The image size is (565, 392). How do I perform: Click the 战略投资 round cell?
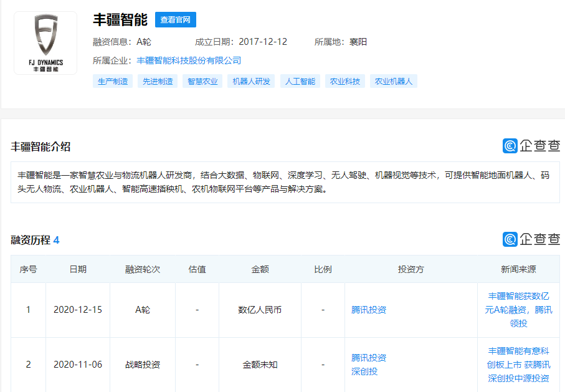[x=143, y=365]
